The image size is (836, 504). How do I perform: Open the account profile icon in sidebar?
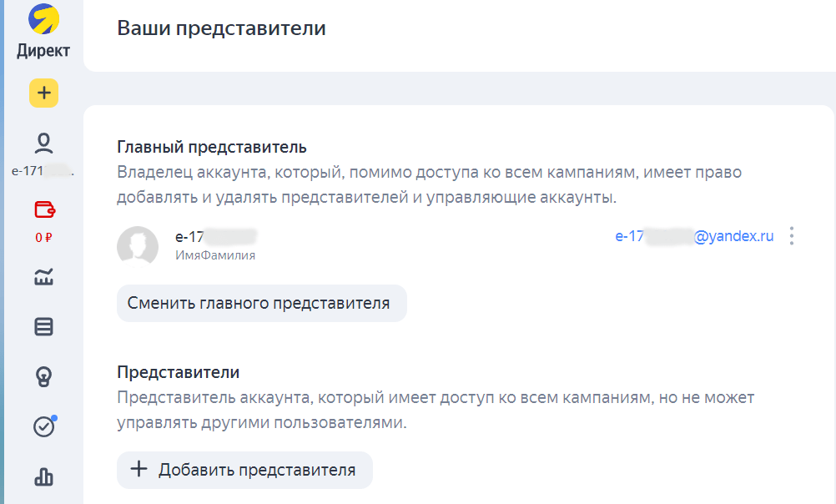(x=43, y=144)
